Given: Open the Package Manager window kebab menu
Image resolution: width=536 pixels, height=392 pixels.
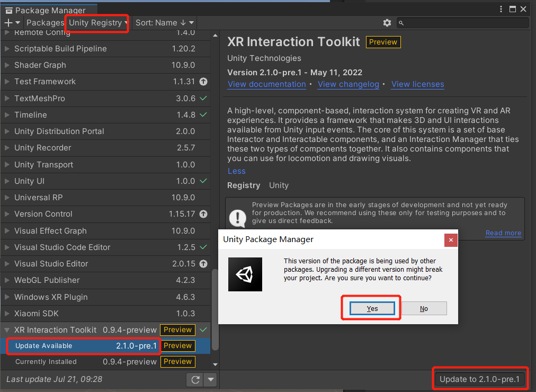Looking at the screenshot, I should click(502, 9).
